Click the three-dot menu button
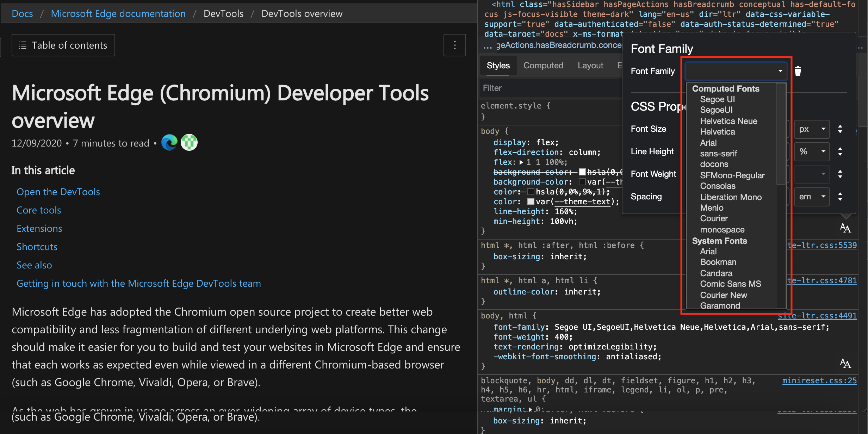This screenshot has width=868, height=434. point(454,45)
